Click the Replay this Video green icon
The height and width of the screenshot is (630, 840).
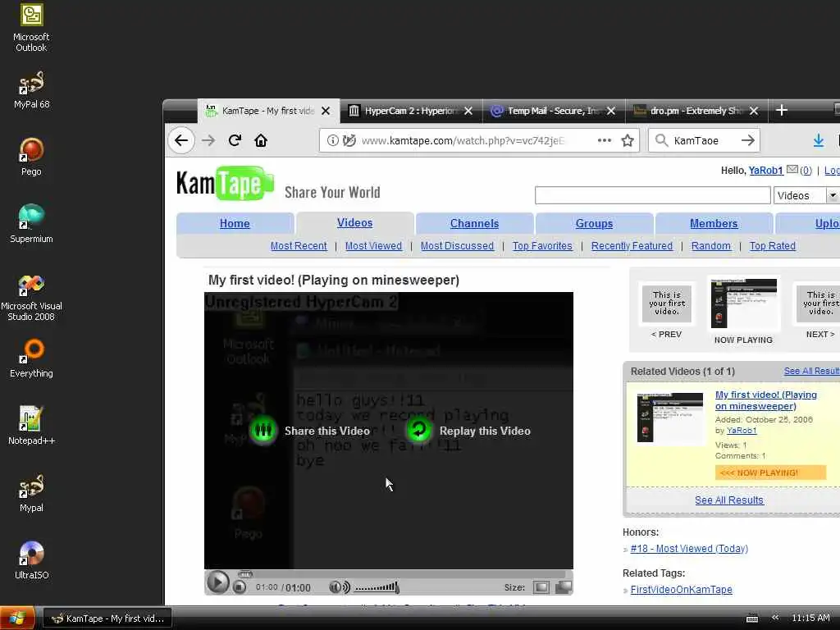[x=418, y=430]
